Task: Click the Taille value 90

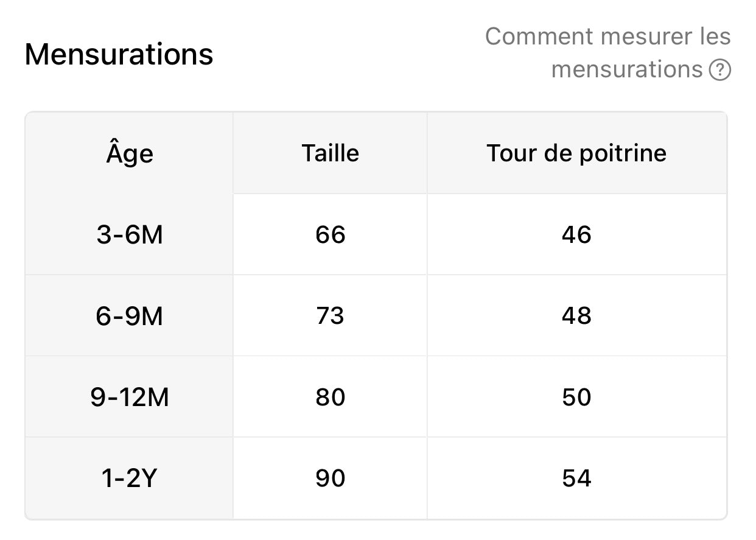Action: click(x=331, y=478)
